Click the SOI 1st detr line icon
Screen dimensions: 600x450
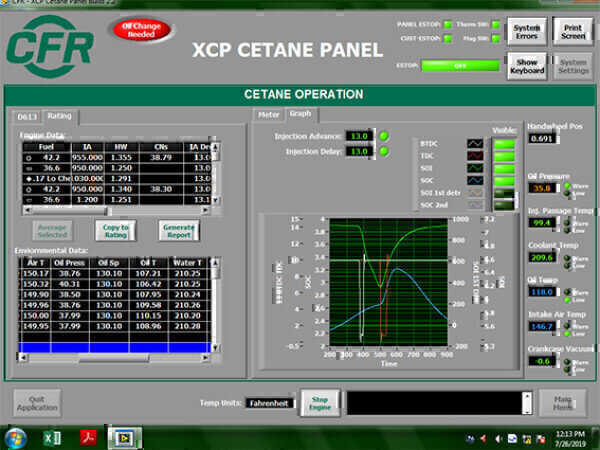tap(475, 192)
